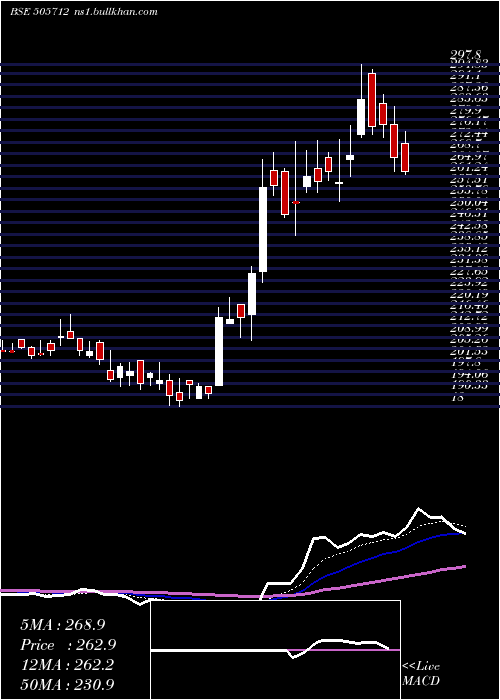Click the <<Live MACD label
The width and height of the screenshot is (500, 700).
tap(421, 674)
